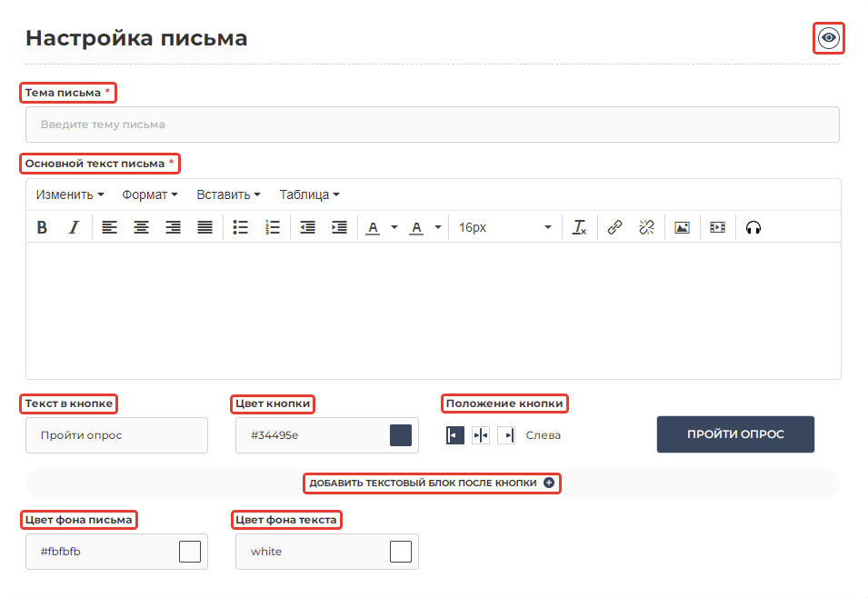Insert an image into the letter
This screenshot has height=598, width=868.
tap(682, 227)
